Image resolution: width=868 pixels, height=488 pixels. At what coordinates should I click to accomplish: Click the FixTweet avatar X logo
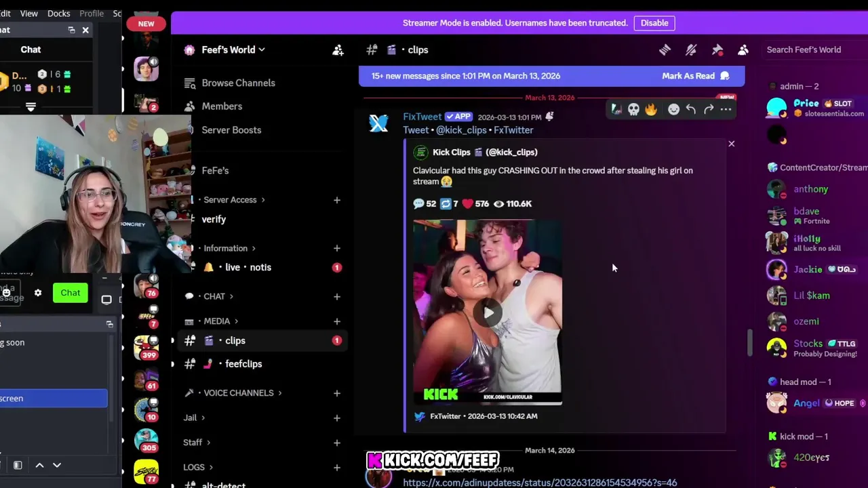378,123
